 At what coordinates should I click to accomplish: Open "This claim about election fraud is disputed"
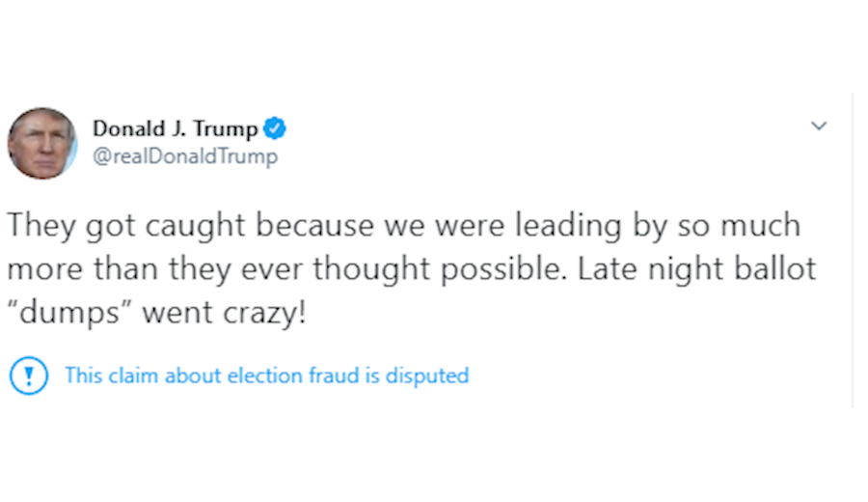[x=267, y=376]
